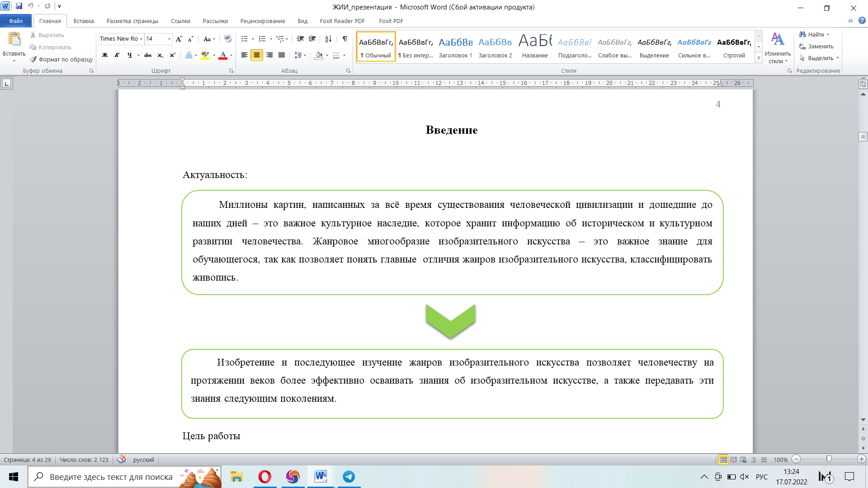Switch to Вставка tab
Image resolution: width=868 pixels, height=488 pixels.
84,21
